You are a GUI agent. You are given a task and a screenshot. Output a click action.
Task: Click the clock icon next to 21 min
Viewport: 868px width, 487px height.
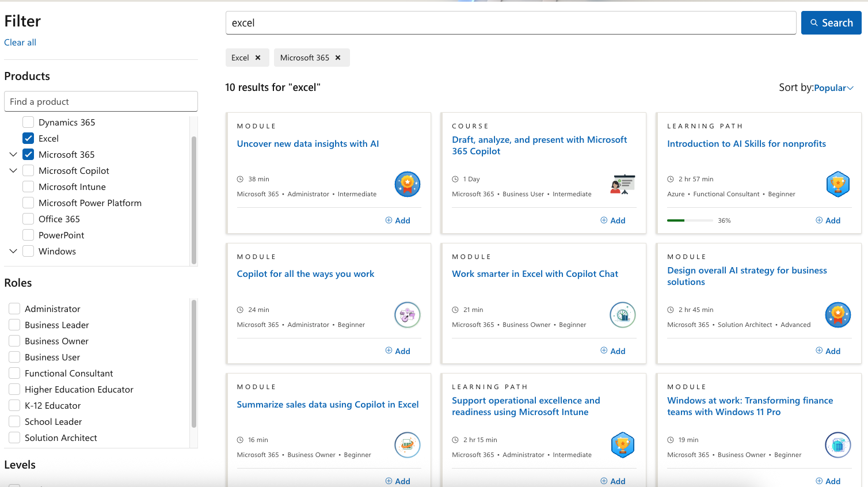455,310
